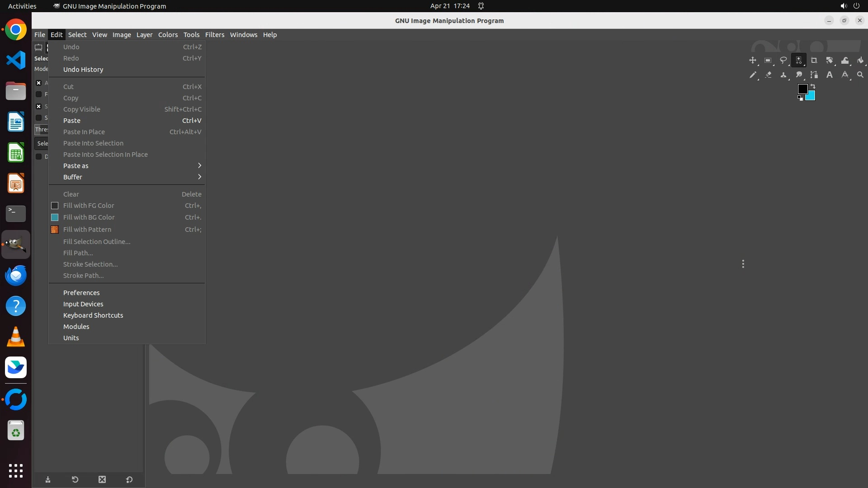This screenshot has width=868, height=488.
Task: Open the Select by combo box
Action: click(42, 143)
